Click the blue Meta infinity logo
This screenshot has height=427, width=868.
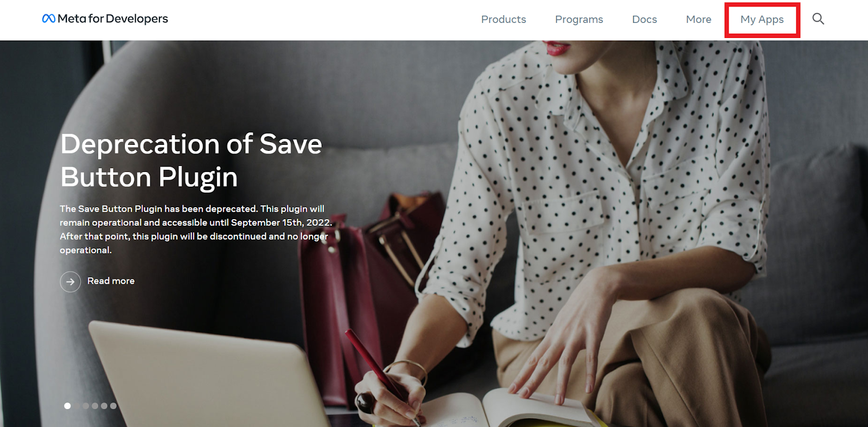[x=49, y=18]
